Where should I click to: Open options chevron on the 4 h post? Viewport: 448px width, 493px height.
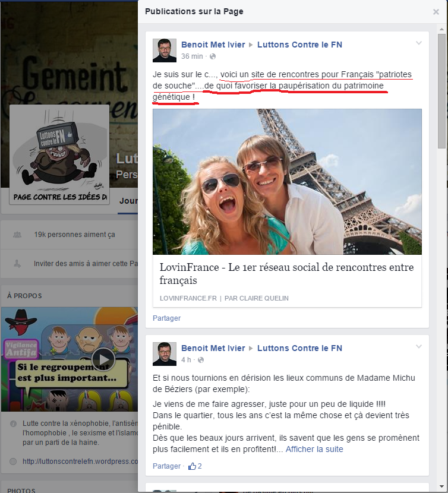[x=419, y=346]
